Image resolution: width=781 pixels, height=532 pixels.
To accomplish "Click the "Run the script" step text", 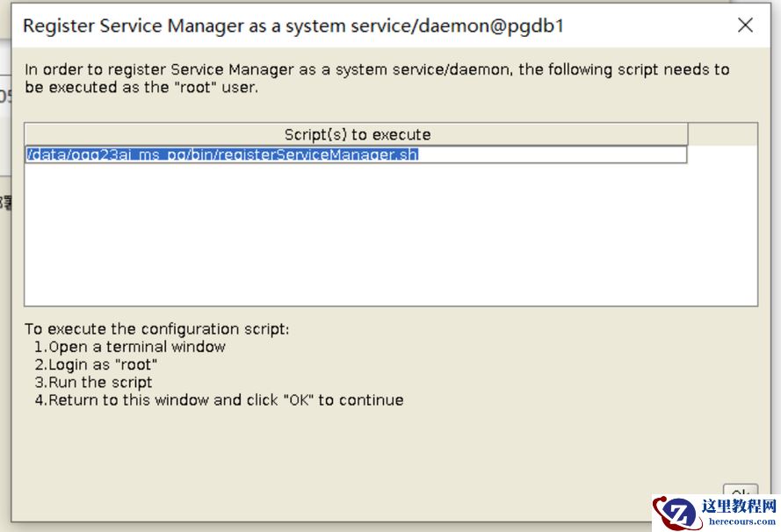I will pyautogui.click(x=93, y=382).
